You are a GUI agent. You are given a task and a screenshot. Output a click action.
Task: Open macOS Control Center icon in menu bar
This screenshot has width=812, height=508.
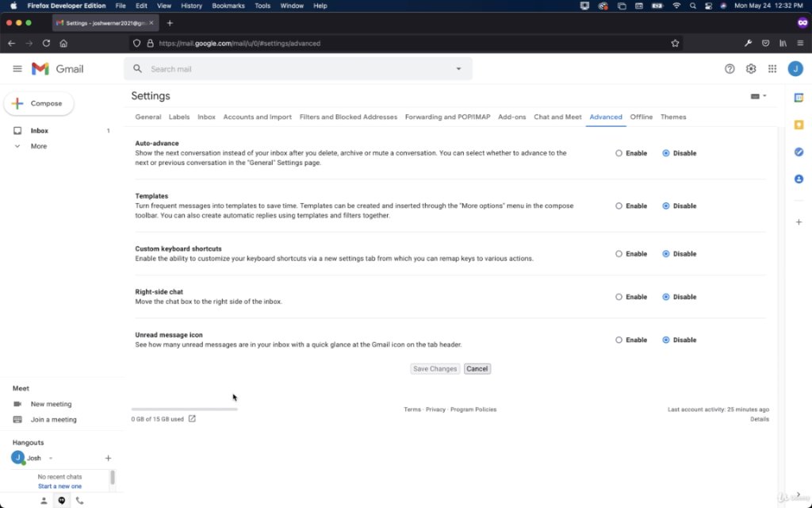click(x=708, y=6)
